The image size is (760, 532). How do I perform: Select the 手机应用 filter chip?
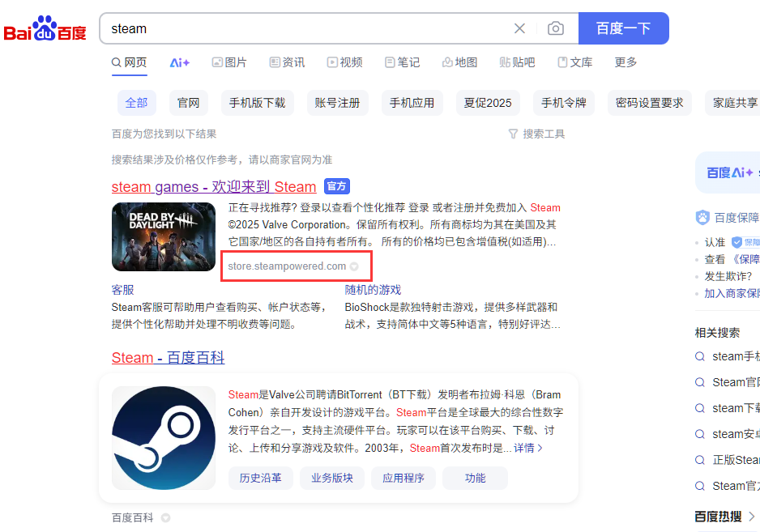[x=412, y=103]
